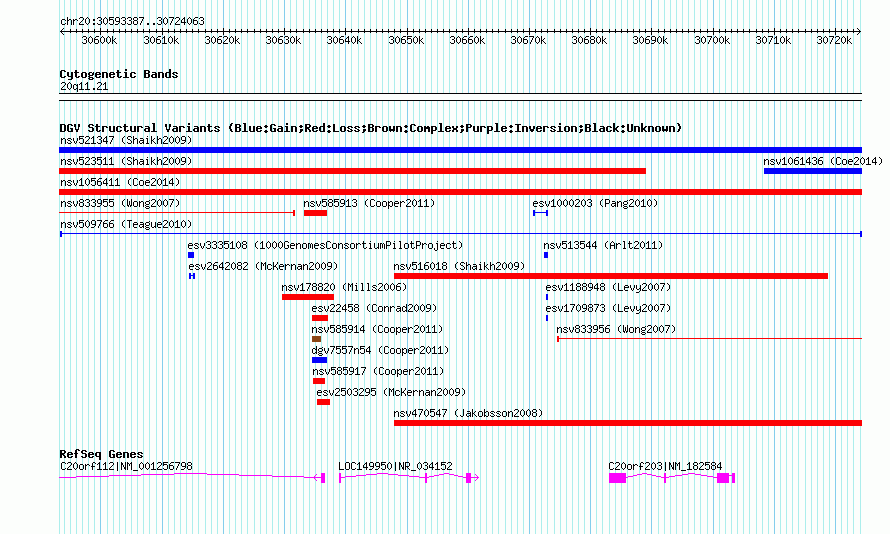Open the LOC149950|NR_034152 gene label
Viewport: 890px width, 534px height.
(395, 466)
